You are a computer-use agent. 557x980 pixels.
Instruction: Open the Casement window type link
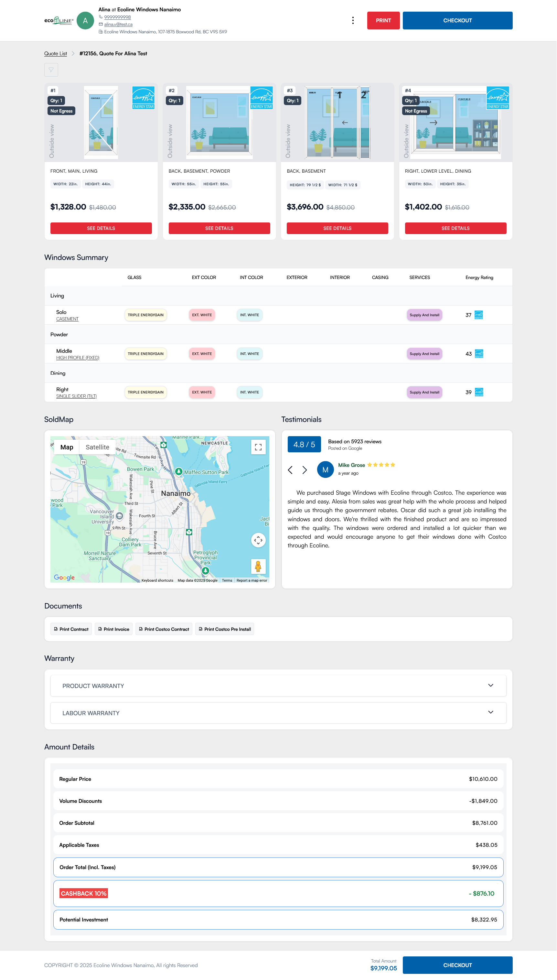67,319
